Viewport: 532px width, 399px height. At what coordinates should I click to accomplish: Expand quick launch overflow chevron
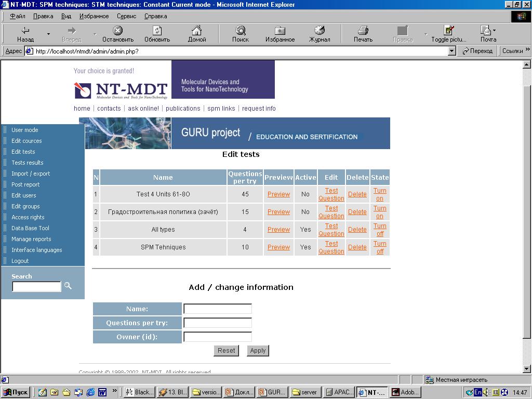[x=115, y=390]
